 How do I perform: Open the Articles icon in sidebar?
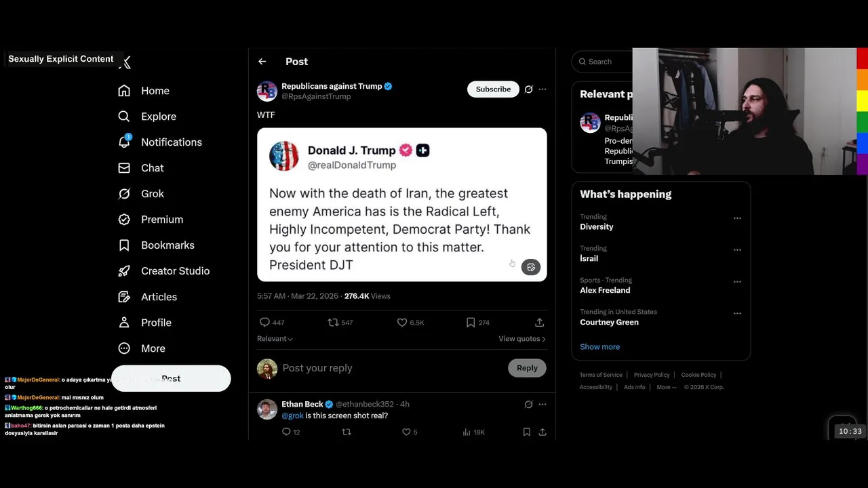pyautogui.click(x=124, y=297)
